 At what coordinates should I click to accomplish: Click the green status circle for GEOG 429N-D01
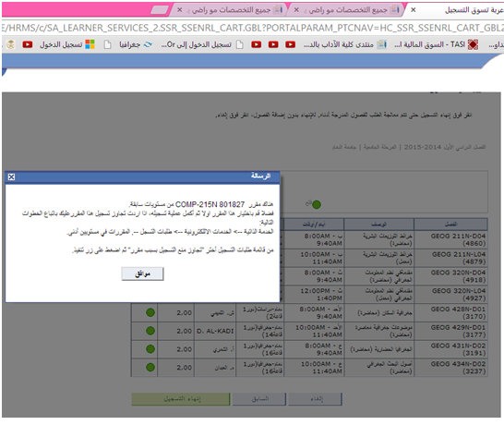click(x=150, y=331)
